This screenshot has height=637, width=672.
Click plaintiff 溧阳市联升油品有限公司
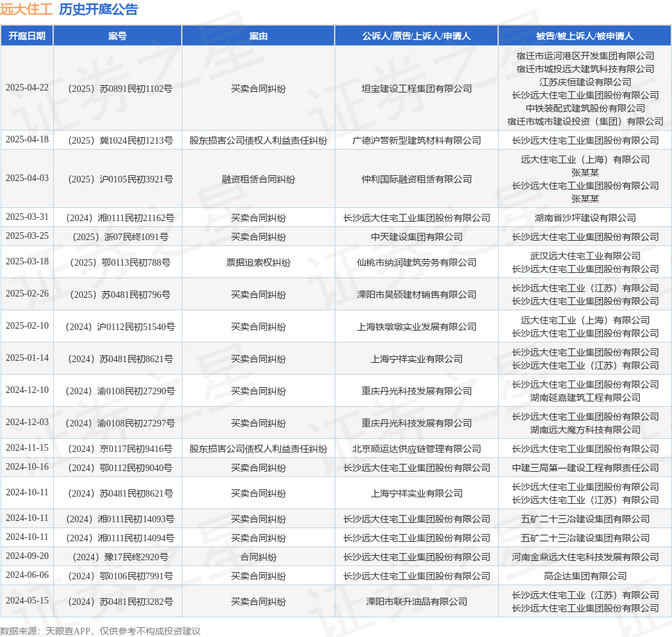point(416,602)
